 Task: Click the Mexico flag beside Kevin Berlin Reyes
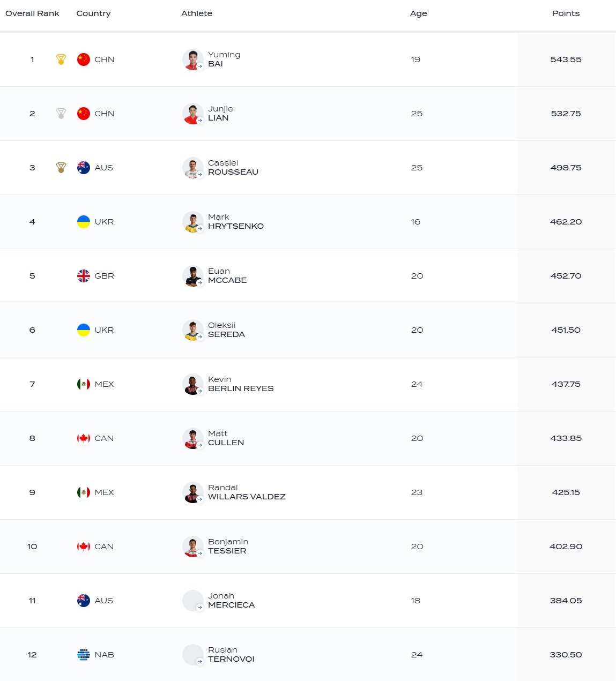(84, 384)
